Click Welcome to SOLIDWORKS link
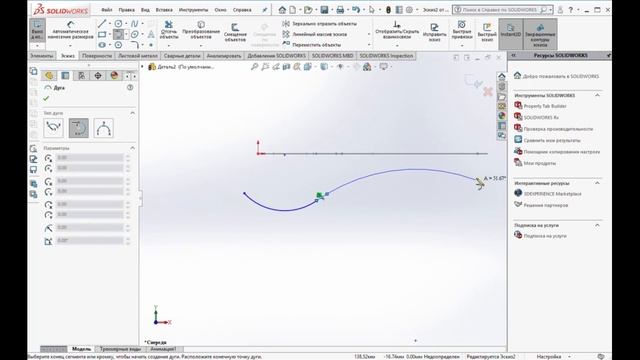This screenshot has width=640, height=360. click(556, 76)
